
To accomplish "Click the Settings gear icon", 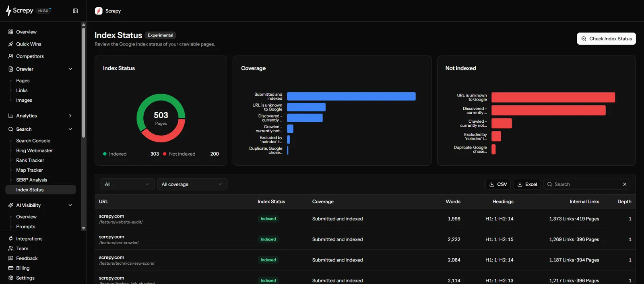I will (x=11, y=278).
